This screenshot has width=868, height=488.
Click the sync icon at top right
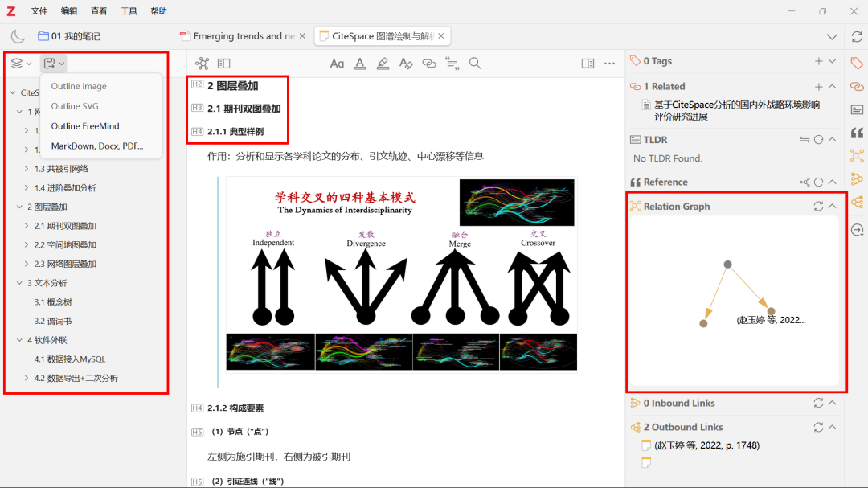point(857,36)
